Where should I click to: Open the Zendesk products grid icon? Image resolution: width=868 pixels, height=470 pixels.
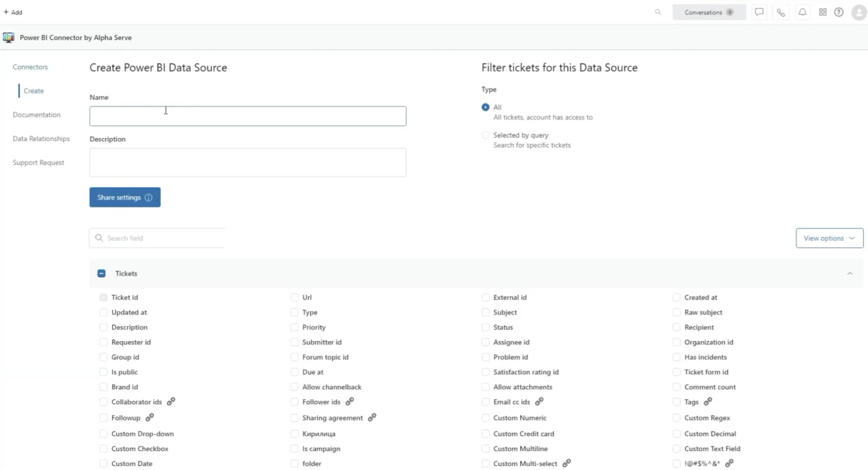[x=823, y=12]
